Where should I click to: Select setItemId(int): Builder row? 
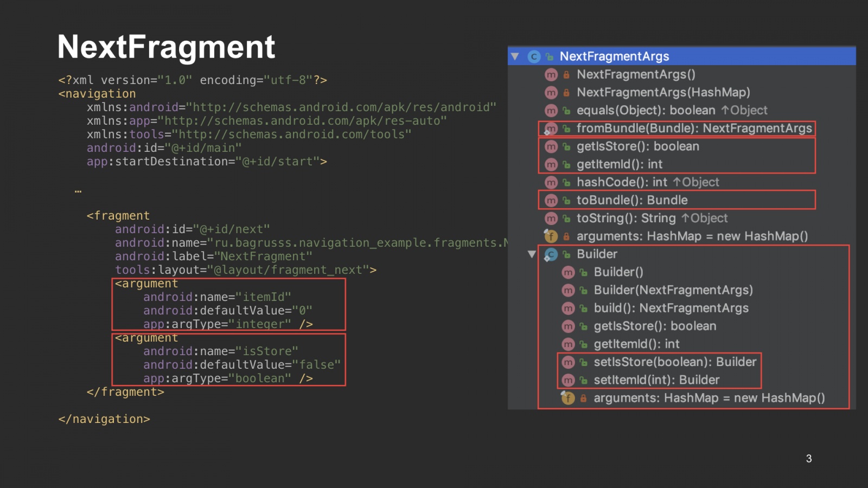[x=682, y=380]
